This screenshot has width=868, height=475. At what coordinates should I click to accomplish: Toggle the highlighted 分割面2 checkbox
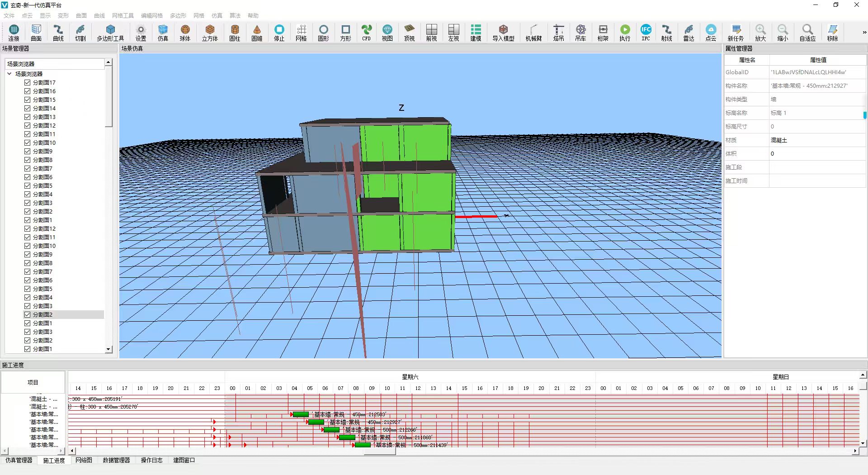coord(28,315)
